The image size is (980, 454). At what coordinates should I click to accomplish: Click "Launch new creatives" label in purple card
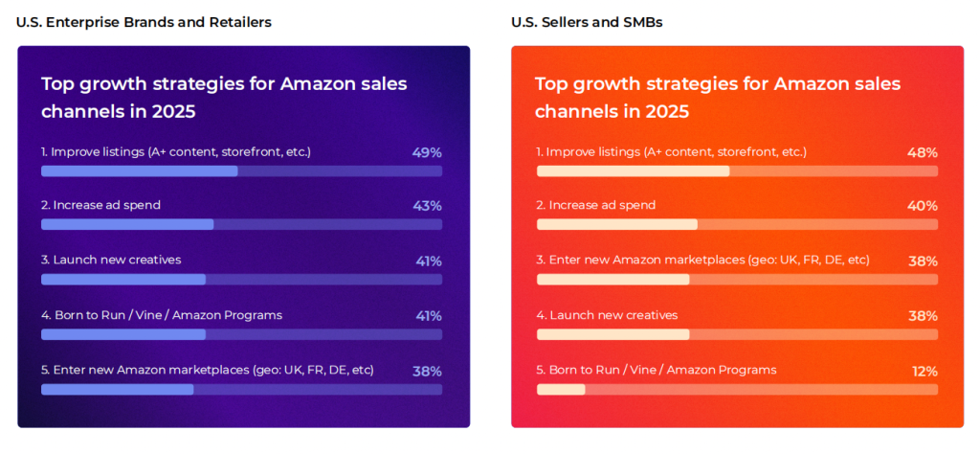coord(111,260)
